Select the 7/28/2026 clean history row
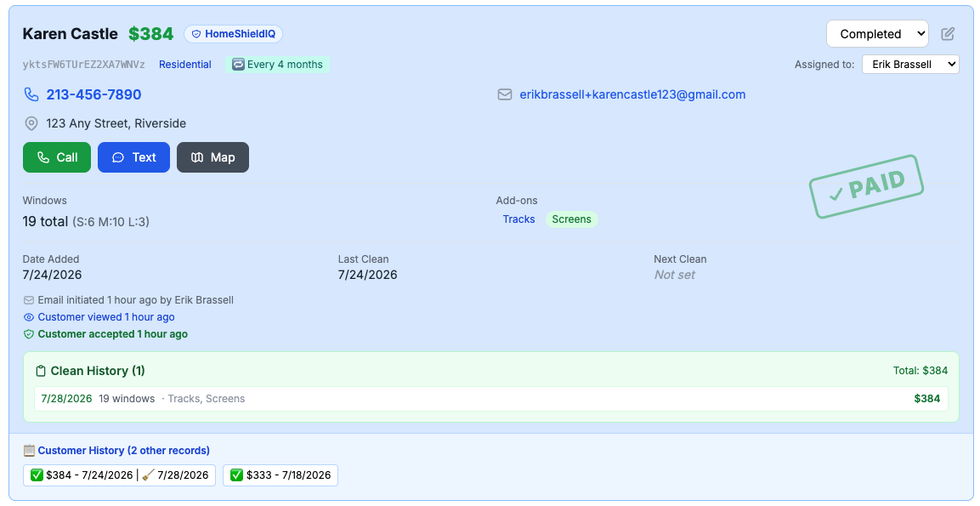 pyautogui.click(x=491, y=399)
